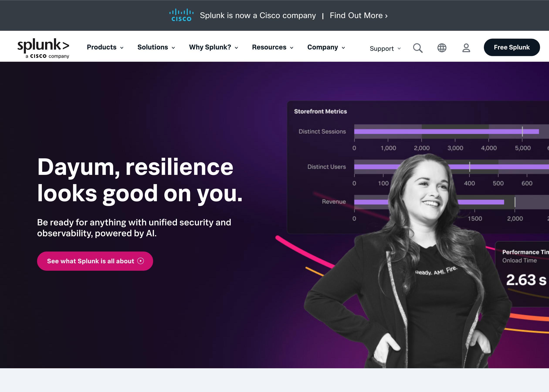Expand the Resources menu chevron
Screen dimensions: 549x392
point(293,47)
